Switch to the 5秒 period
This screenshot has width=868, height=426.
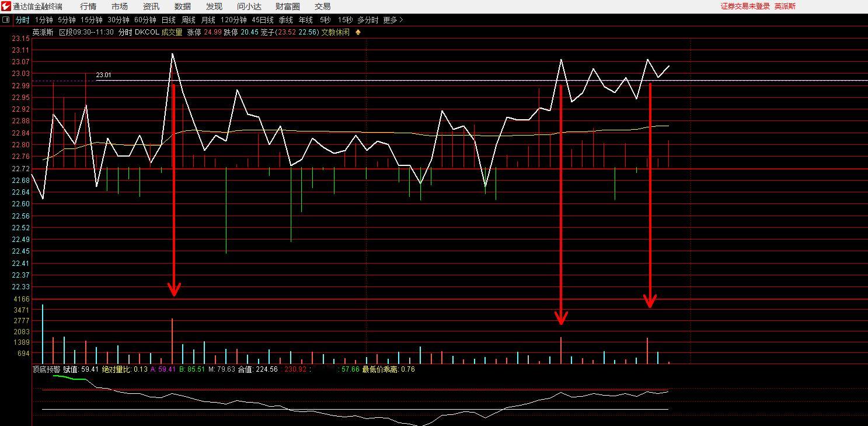click(x=325, y=20)
